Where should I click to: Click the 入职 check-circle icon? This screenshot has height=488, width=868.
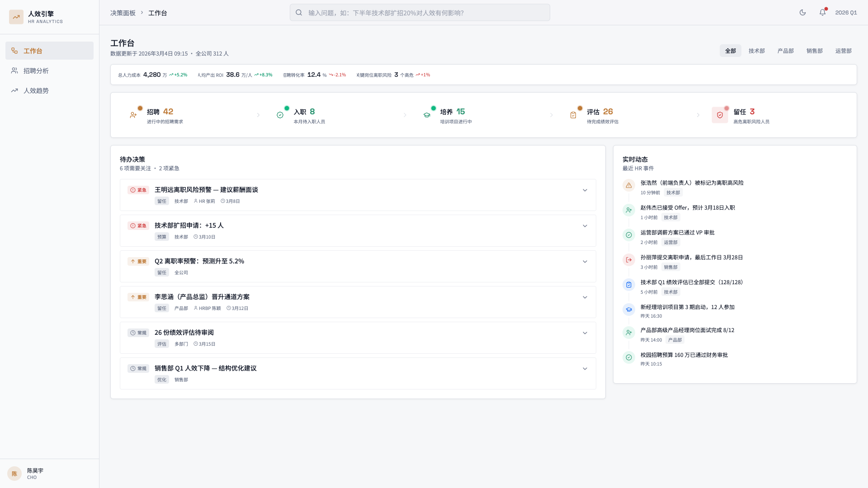280,115
